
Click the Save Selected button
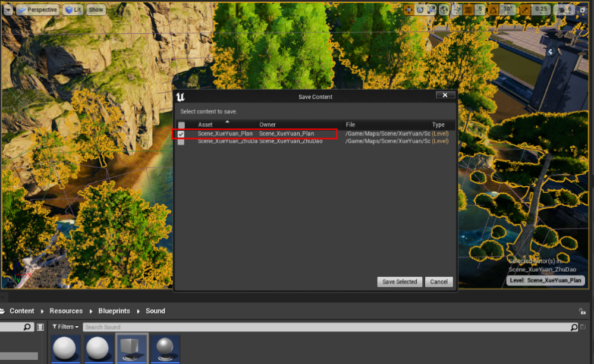(400, 282)
